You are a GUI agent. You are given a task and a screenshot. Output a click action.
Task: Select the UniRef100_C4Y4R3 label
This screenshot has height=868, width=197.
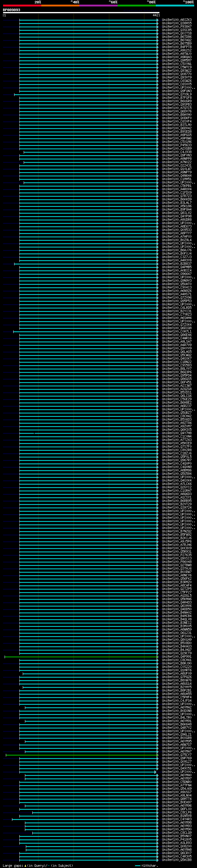177,819
